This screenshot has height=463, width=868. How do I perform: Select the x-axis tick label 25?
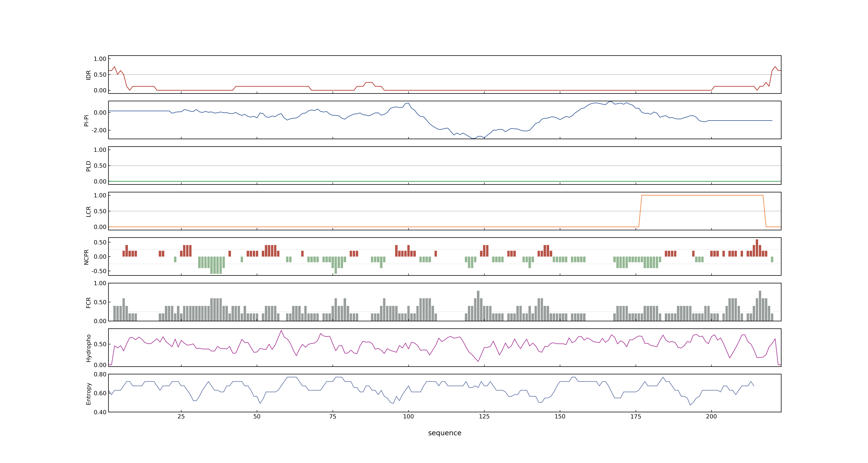tap(181, 416)
